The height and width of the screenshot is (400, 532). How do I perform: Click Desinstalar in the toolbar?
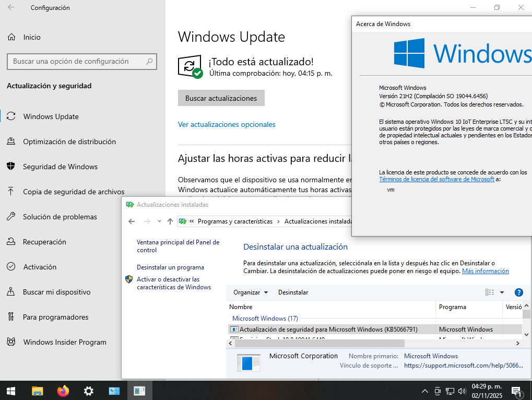click(x=293, y=292)
